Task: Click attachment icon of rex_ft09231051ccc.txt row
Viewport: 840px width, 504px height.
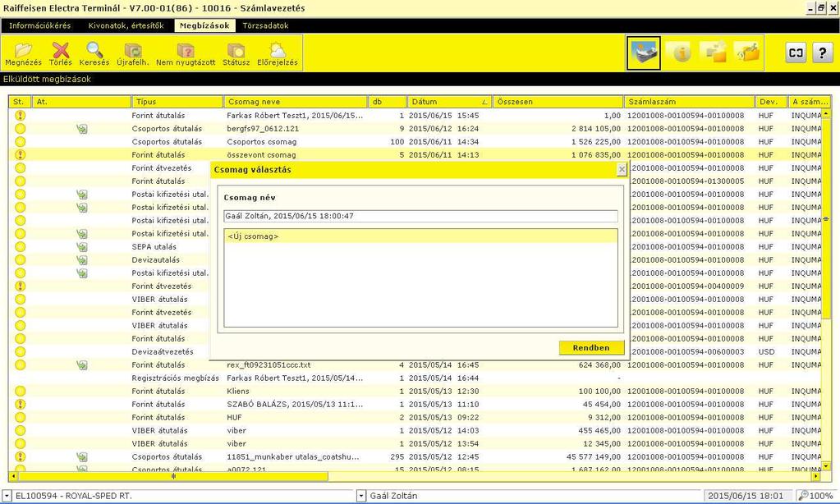Action: (x=81, y=364)
